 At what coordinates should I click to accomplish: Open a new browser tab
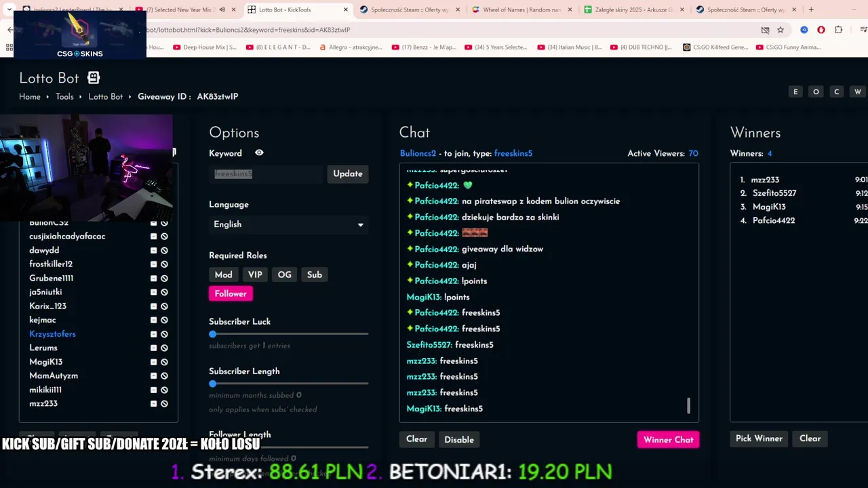click(x=811, y=9)
